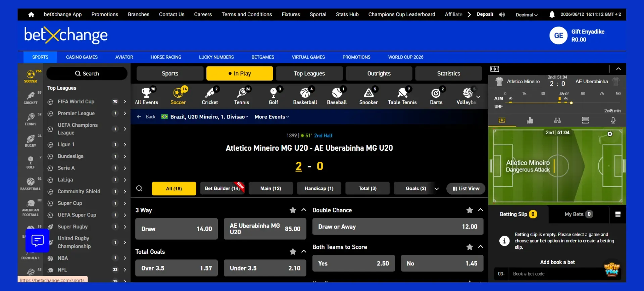Image resolution: width=644 pixels, height=291 pixels.
Task: Open the live chat bubble icon
Action: click(x=37, y=240)
